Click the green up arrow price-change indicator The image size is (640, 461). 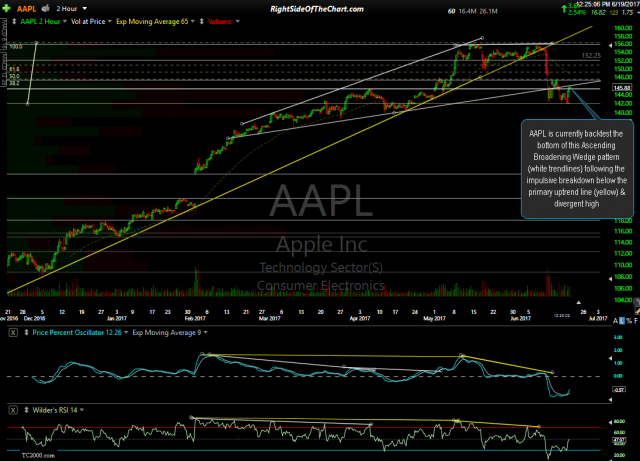click(564, 8)
